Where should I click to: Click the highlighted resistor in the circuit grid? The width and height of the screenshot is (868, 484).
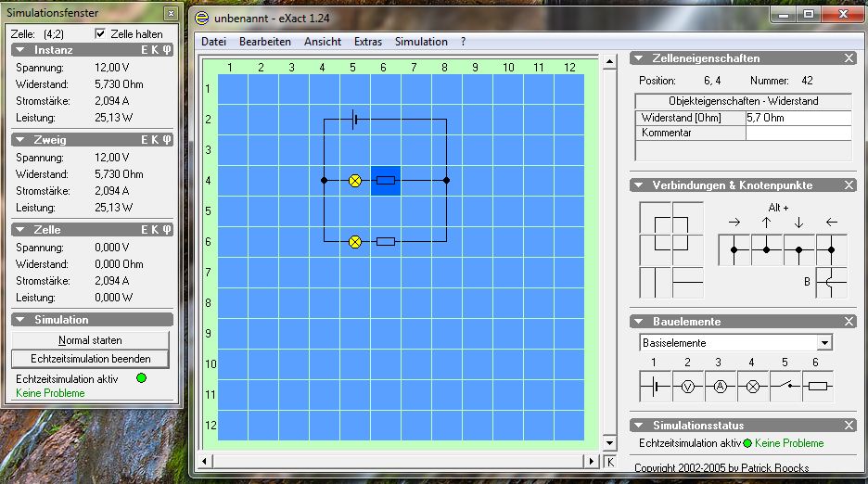(x=386, y=181)
